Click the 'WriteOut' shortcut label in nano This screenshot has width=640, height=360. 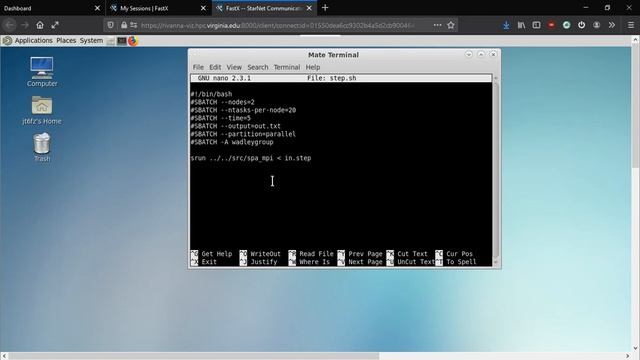pos(265,254)
